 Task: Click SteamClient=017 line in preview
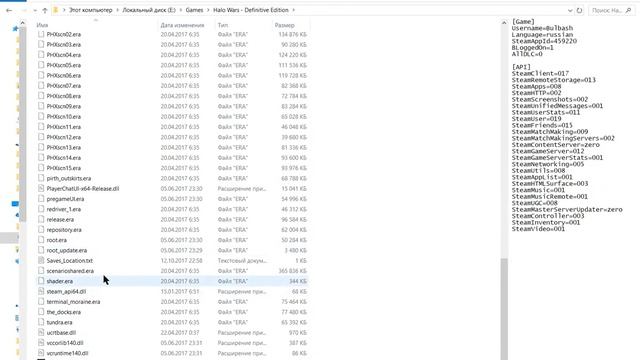pos(540,73)
